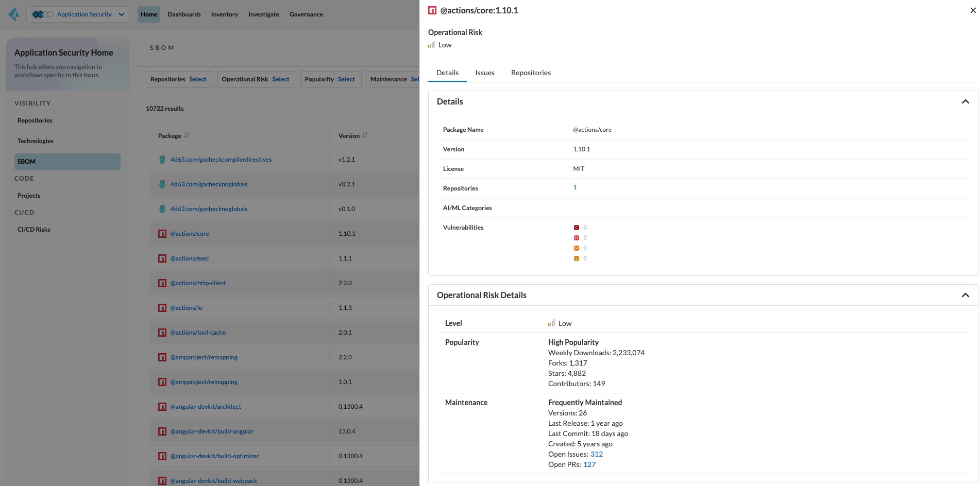The width and height of the screenshot is (980, 486).
Task: Open the Inventory menu
Action: pyautogui.click(x=225, y=14)
